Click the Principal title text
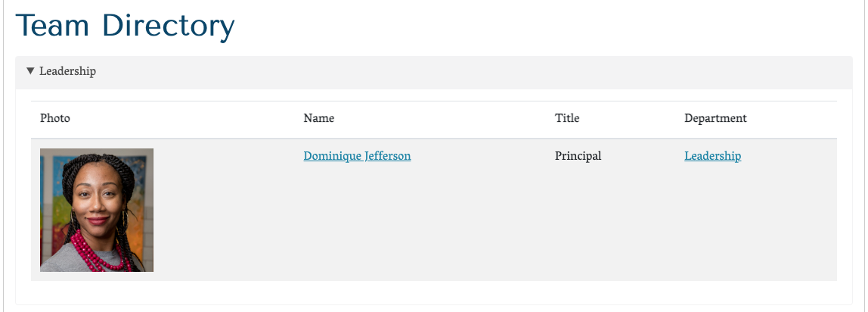This screenshot has height=312, width=868. tap(578, 156)
